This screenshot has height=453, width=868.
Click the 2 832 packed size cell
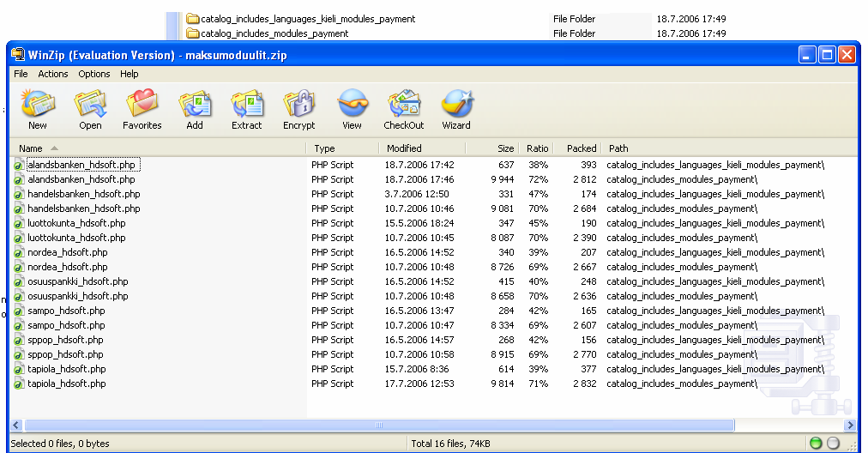point(585,384)
